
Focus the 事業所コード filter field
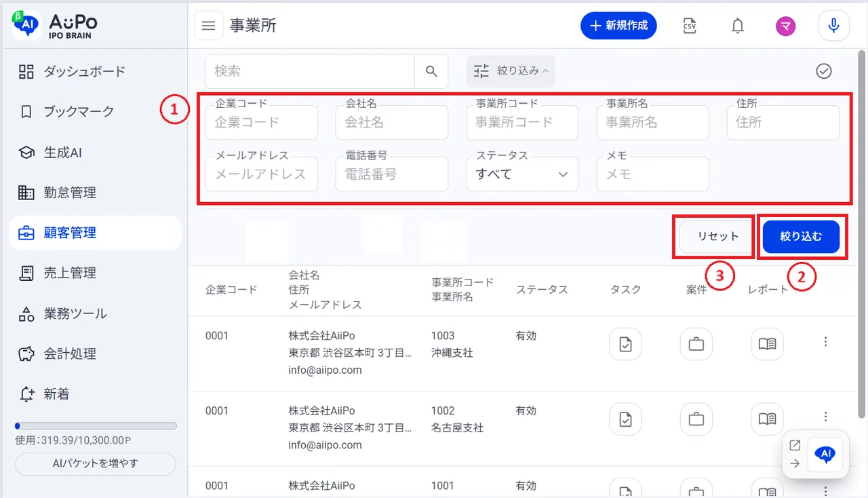click(x=522, y=123)
